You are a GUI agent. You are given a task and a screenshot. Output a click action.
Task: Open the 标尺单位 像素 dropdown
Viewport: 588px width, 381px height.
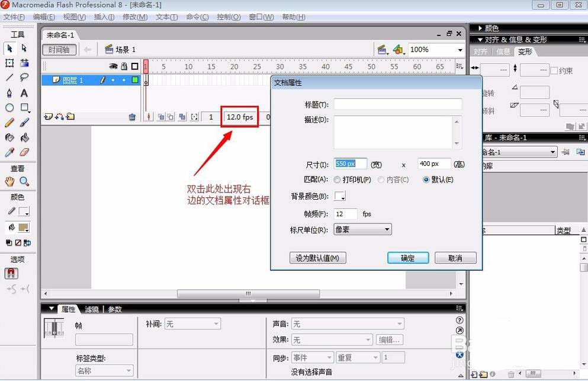click(x=362, y=229)
